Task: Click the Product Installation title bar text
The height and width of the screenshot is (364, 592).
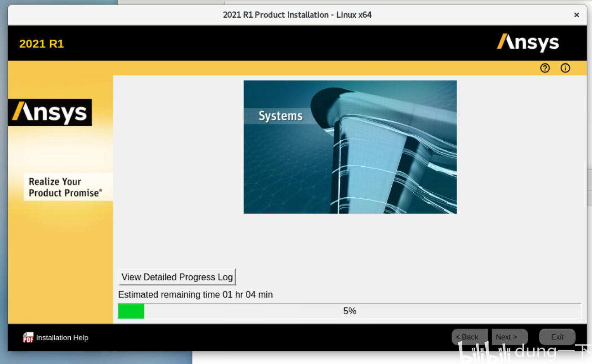Action: tap(297, 15)
